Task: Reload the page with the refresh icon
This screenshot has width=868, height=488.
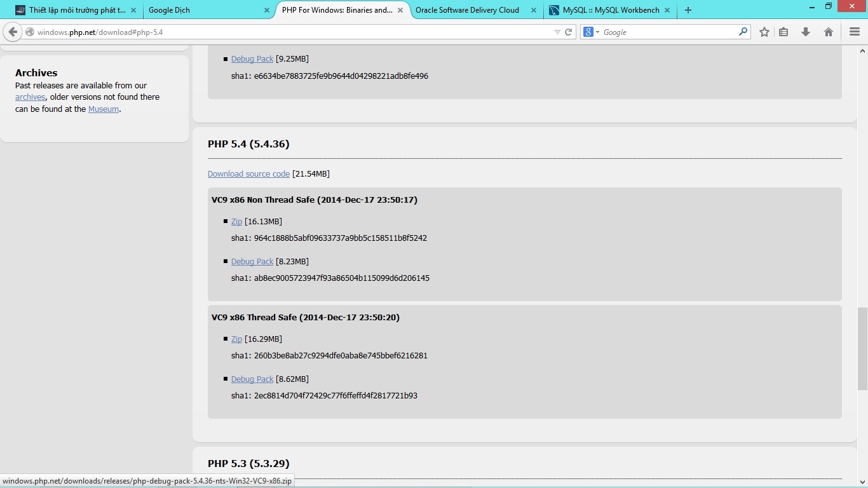Action: point(569,32)
